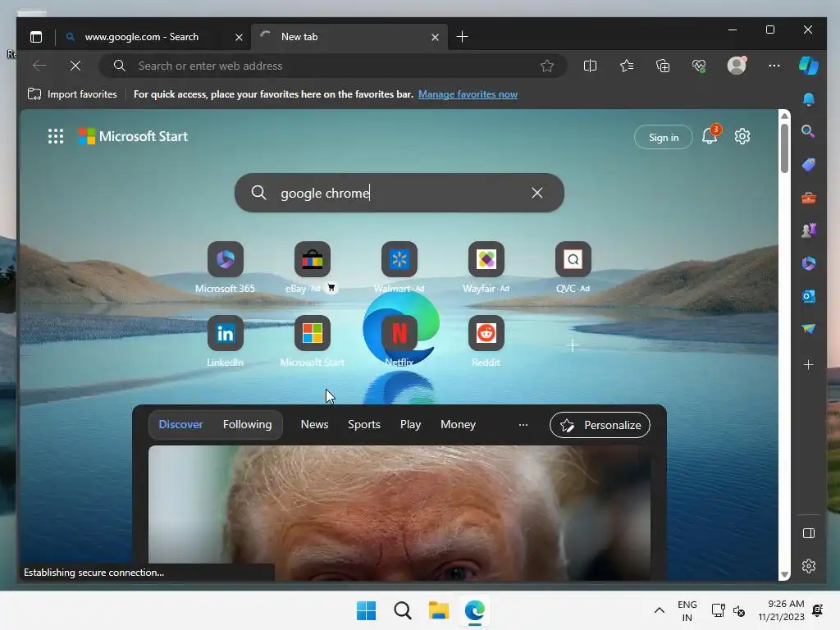
Task: Open sidebar Tools briefcase icon
Action: (808, 199)
